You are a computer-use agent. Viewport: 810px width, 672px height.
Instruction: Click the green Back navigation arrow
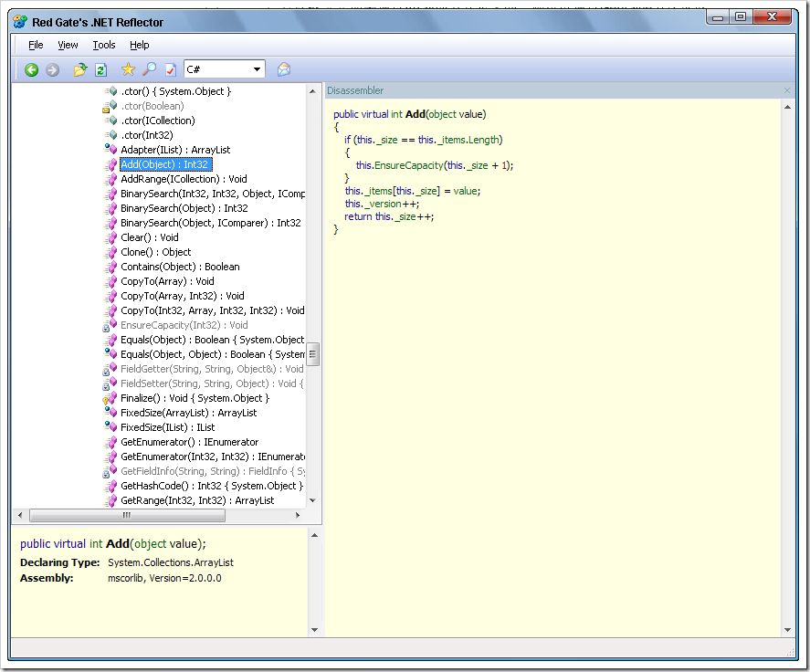32,69
